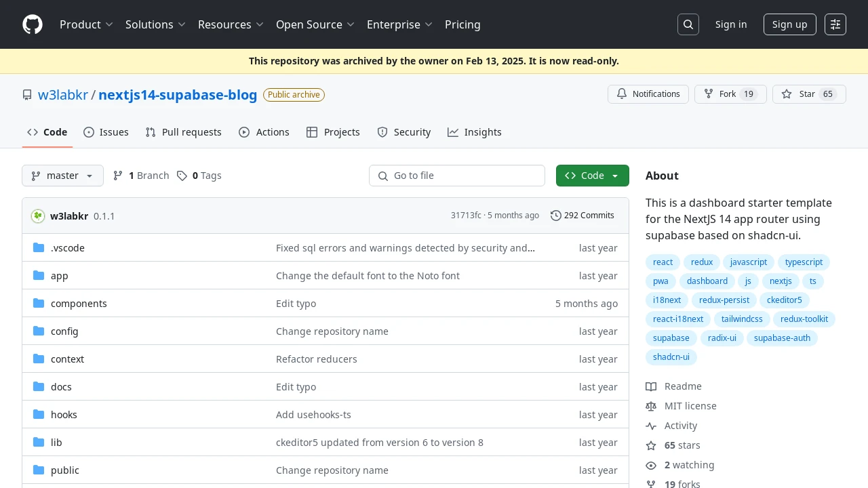Expand the Open Source menu
This screenshot has width=868, height=488.
coord(315,24)
